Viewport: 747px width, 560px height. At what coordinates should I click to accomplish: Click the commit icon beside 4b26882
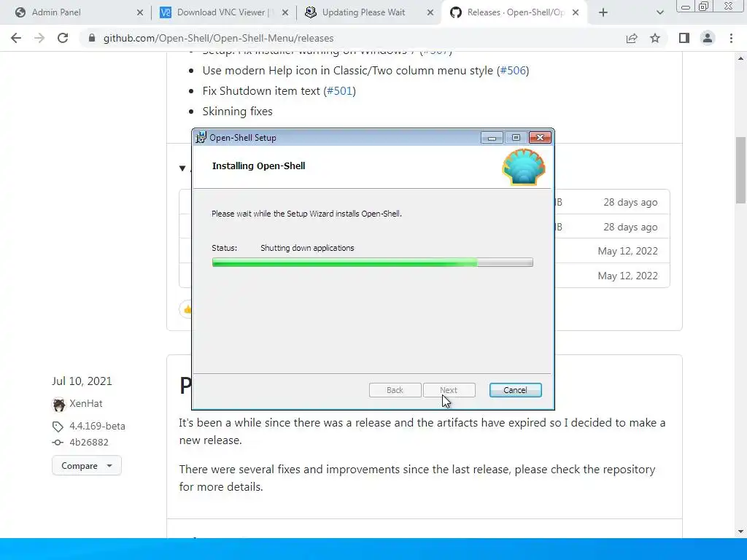(58, 443)
